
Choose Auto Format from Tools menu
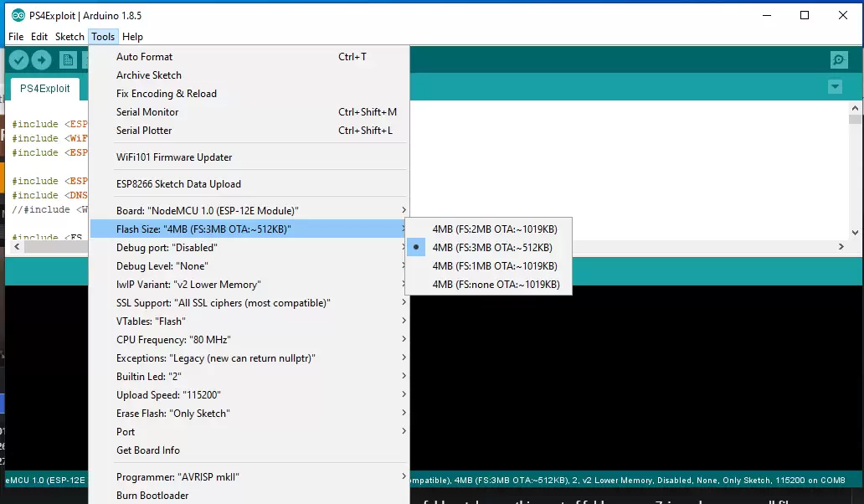(x=249, y=57)
